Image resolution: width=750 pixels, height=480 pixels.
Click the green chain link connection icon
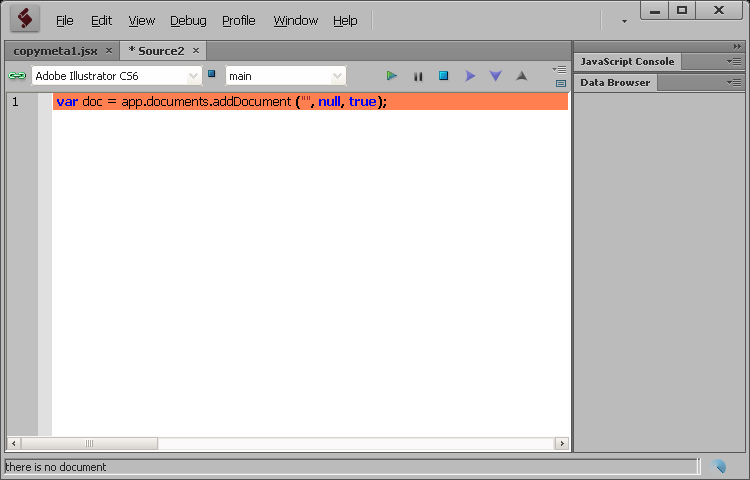[x=17, y=76]
